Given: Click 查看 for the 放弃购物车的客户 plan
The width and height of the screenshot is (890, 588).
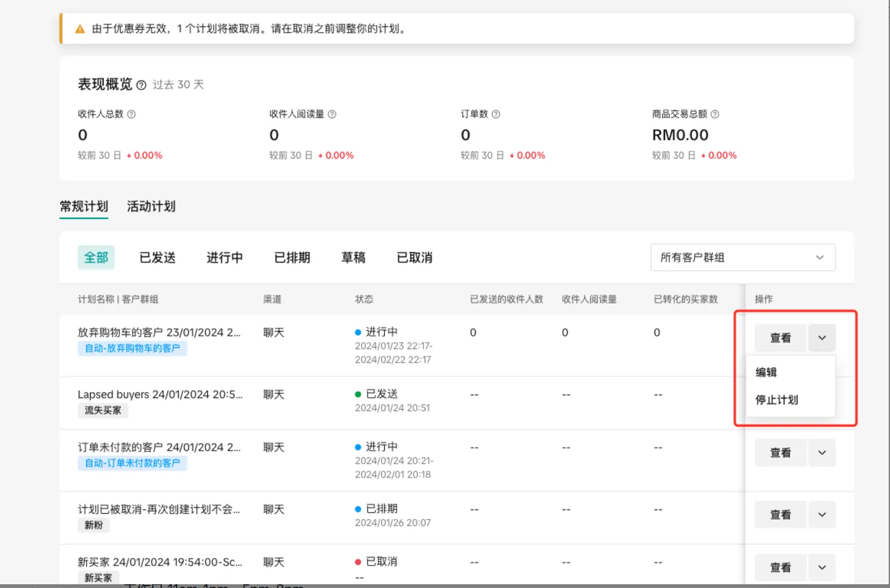Looking at the screenshot, I should 781,338.
